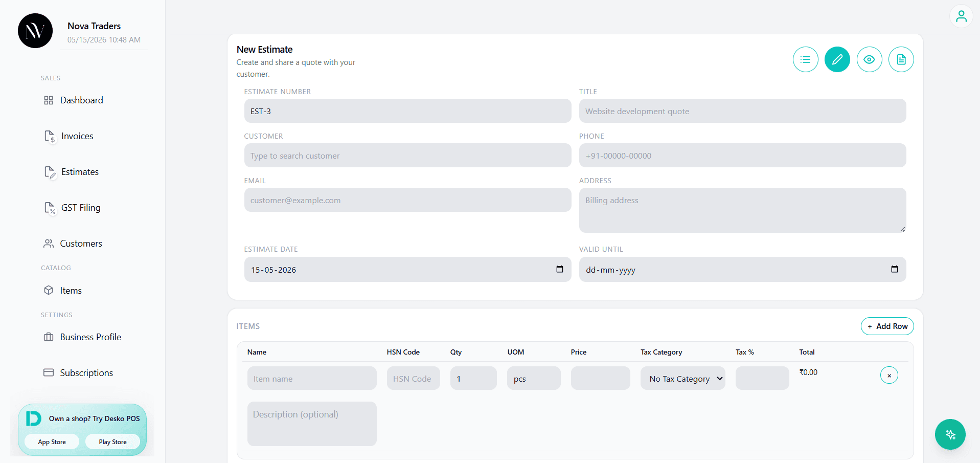Open Subscriptions menu item
The width and height of the screenshot is (980, 463).
(86, 373)
